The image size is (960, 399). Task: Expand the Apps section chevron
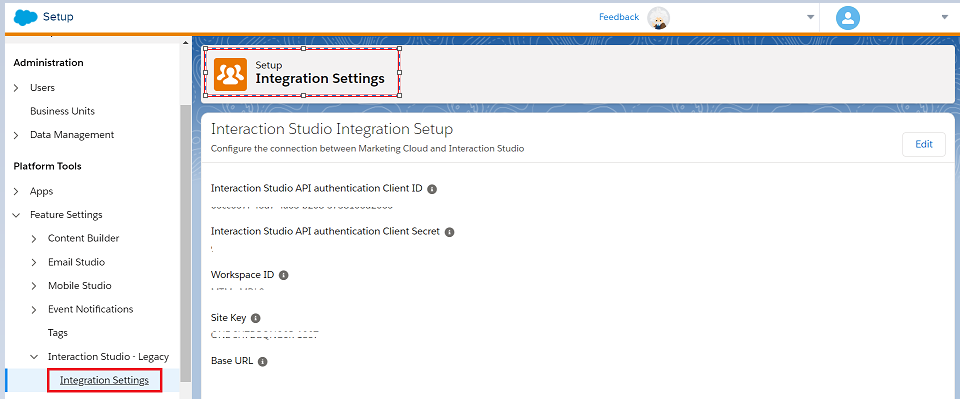(17, 192)
